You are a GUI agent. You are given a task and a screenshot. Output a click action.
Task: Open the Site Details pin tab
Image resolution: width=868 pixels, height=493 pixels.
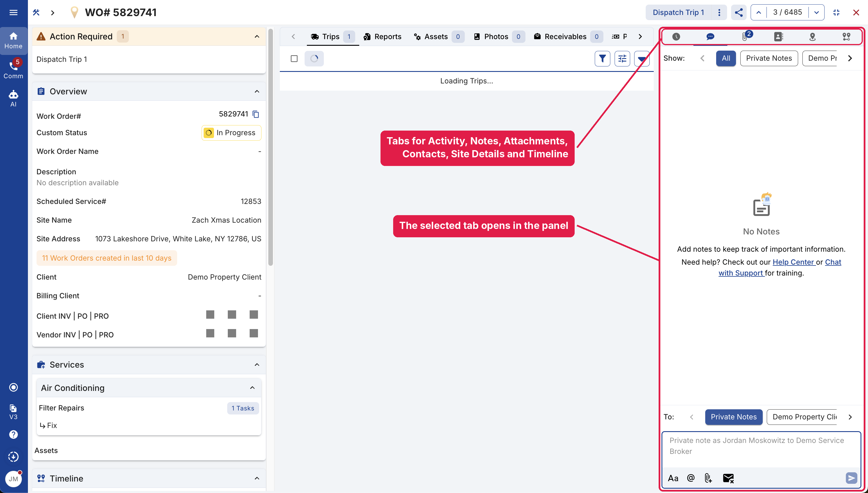pyautogui.click(x=812, y=37)
